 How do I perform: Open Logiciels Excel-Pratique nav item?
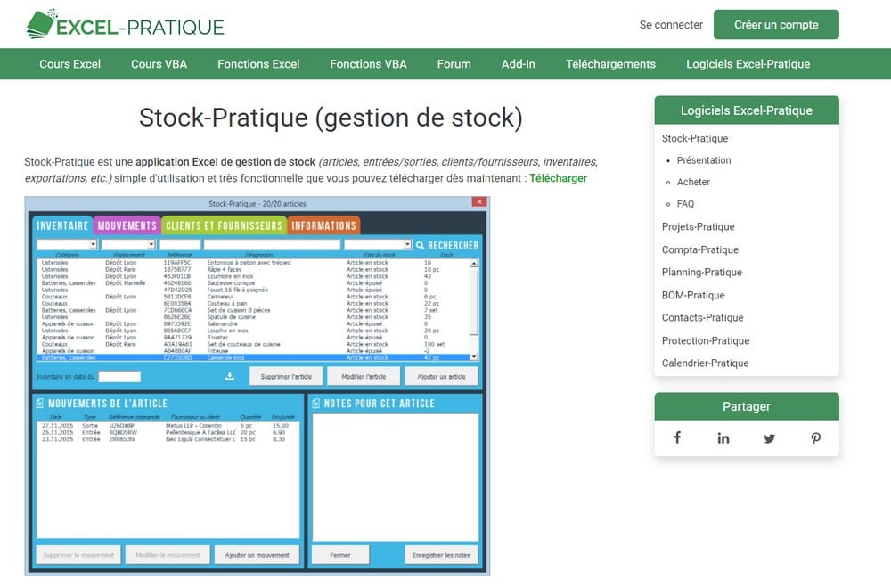point(748,64)
